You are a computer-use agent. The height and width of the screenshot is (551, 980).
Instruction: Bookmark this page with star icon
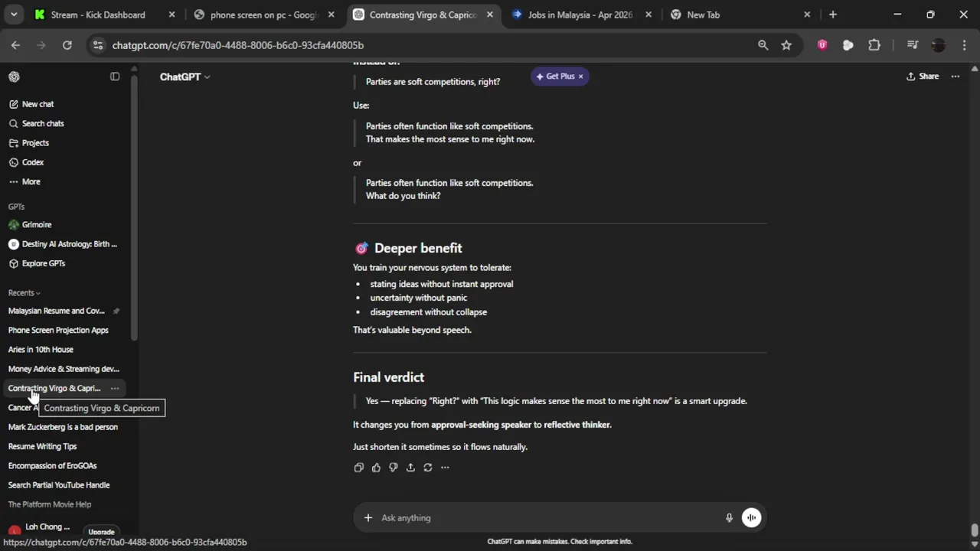(x=786, y=45)
